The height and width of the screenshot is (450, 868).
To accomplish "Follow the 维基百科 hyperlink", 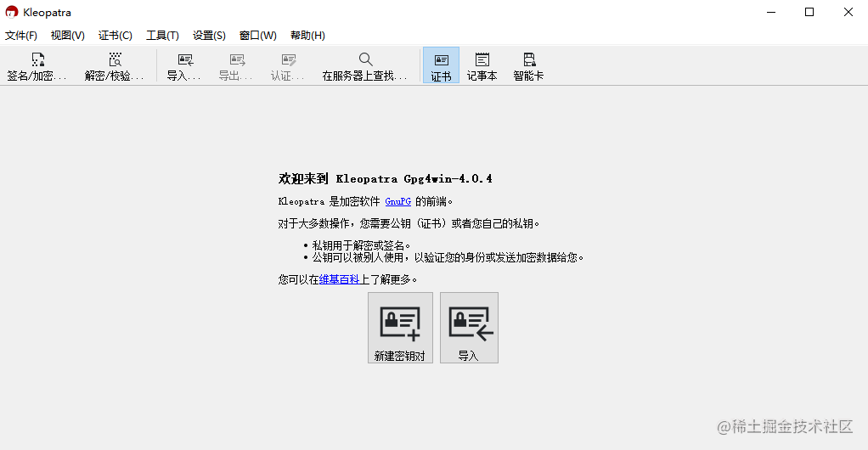I will 340,279.
